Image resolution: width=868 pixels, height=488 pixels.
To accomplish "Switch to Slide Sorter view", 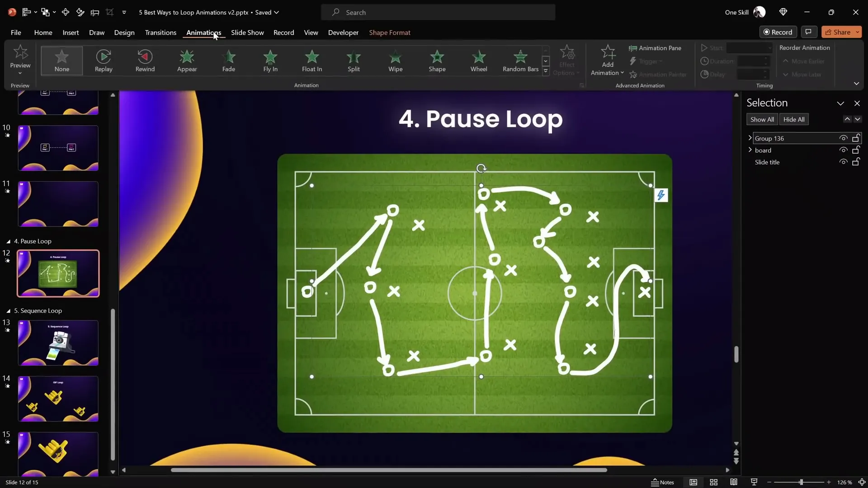I will [x=713, y=482].
